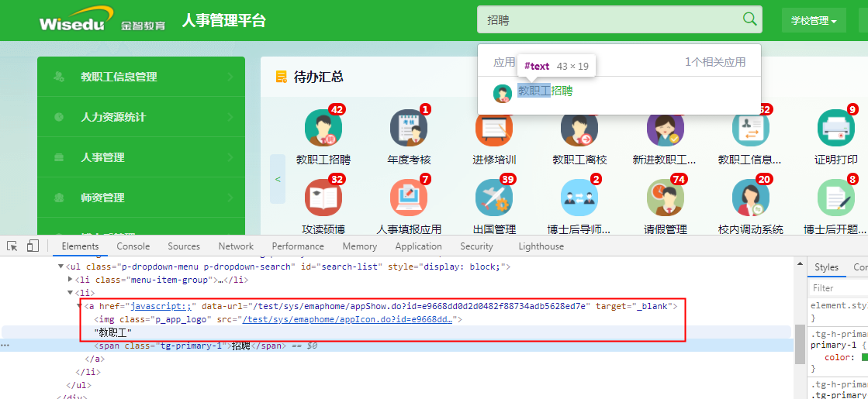This screenshot has height=399, width=868.
Task: Click the 教职工信息管理 sidebar icon
Action: click(59, 77)
